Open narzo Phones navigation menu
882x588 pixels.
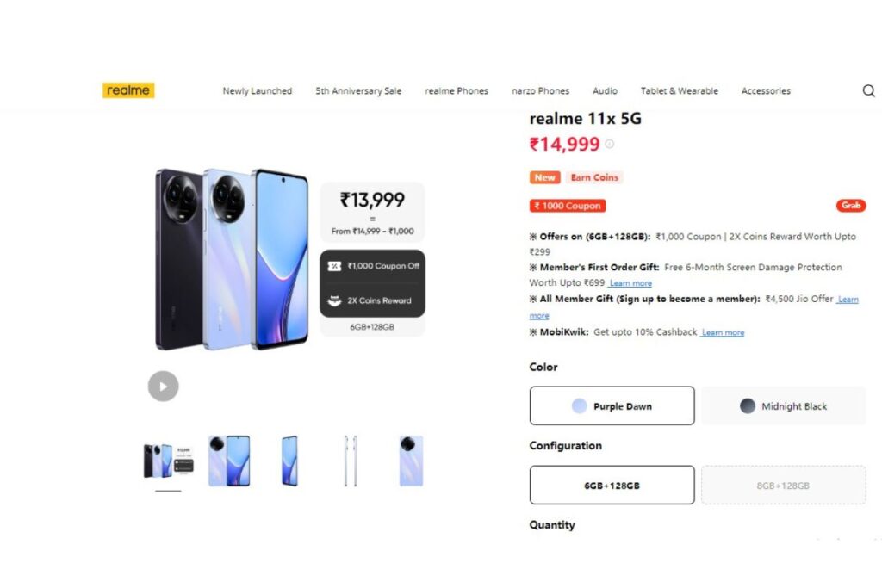pos(541,91)
